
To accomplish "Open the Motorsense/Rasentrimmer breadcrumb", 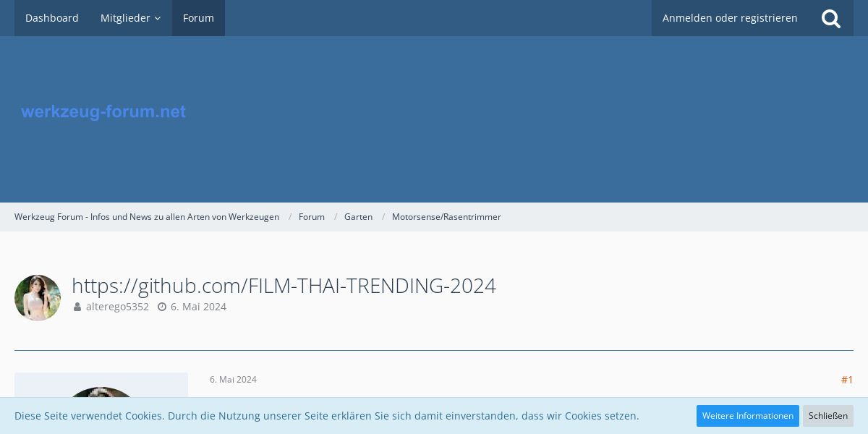I will (446, 217).
